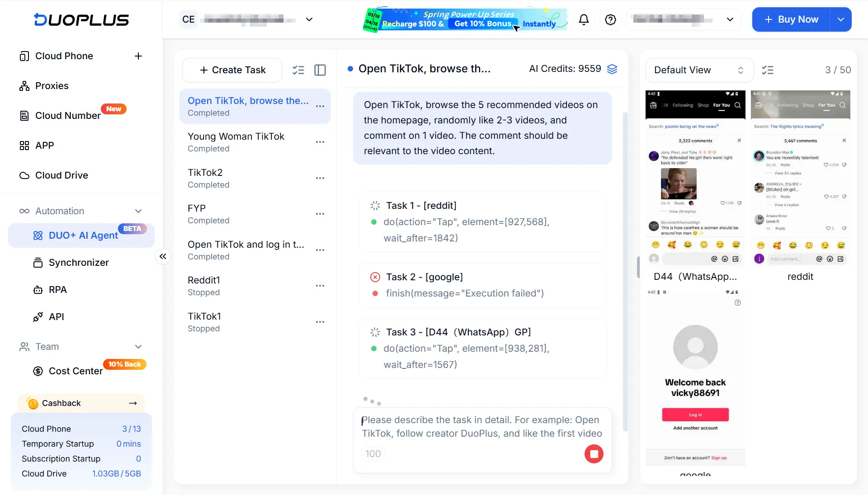Click the 3 / 50 device count
The image size is (868, 495).
(838, 70)
